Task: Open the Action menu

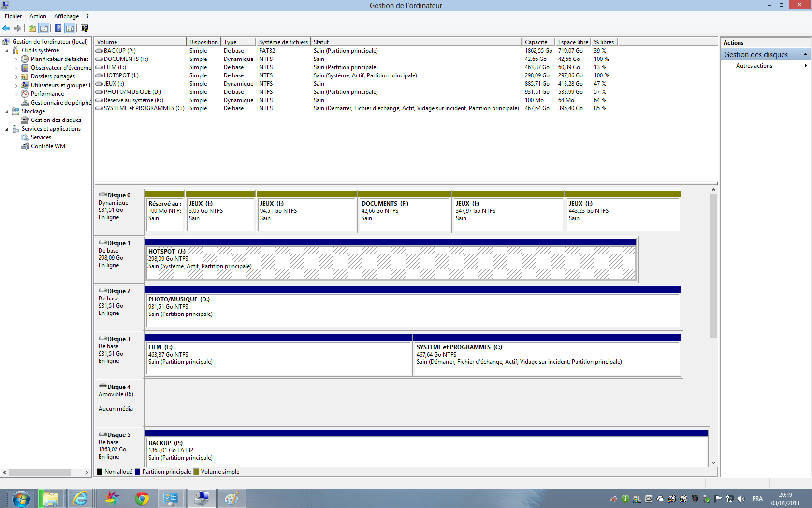Action: 38,16
